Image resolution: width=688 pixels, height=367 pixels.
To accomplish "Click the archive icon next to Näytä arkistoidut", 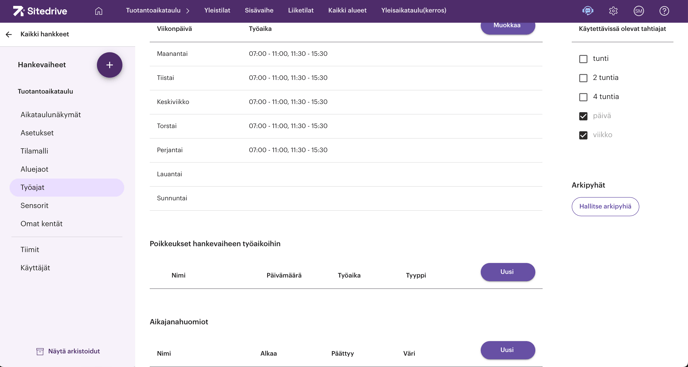I will tap(40, 351).
